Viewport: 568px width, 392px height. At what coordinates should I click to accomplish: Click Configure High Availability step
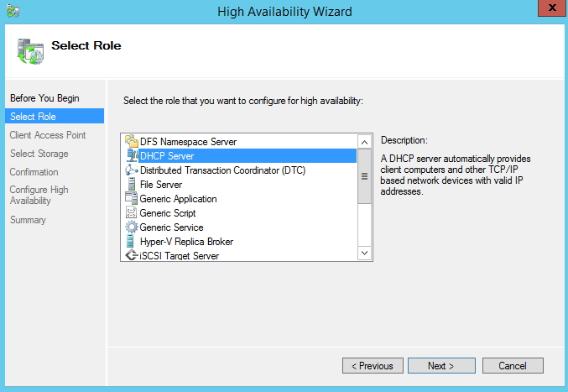[x=39, y=195]
